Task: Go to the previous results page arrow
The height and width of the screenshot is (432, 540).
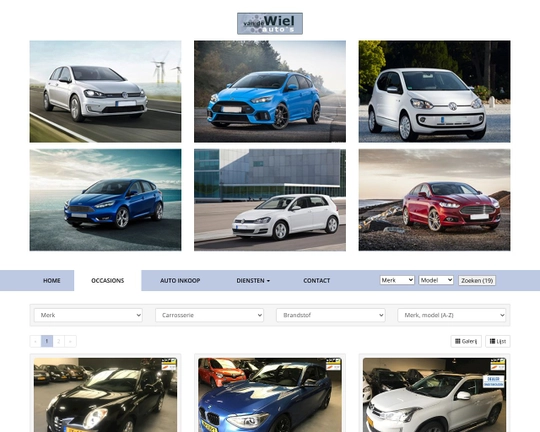Action: click(x=35, y=341)
